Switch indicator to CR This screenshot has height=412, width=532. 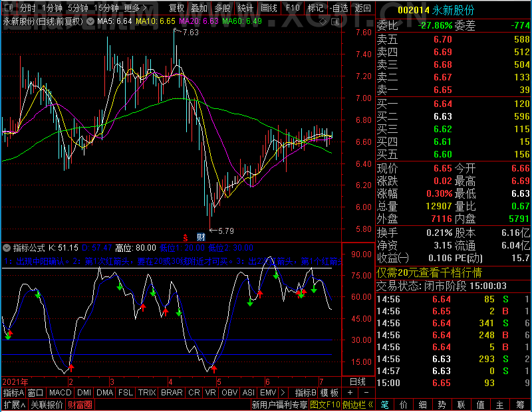pos(194,393)
